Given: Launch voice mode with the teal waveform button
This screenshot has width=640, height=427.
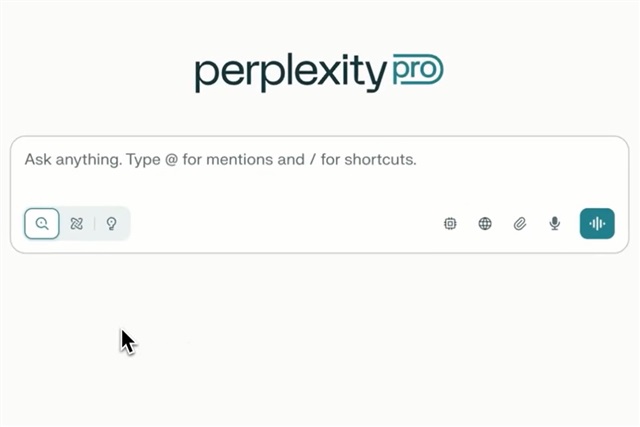Looking at the screenshot, I should (597, 224).
